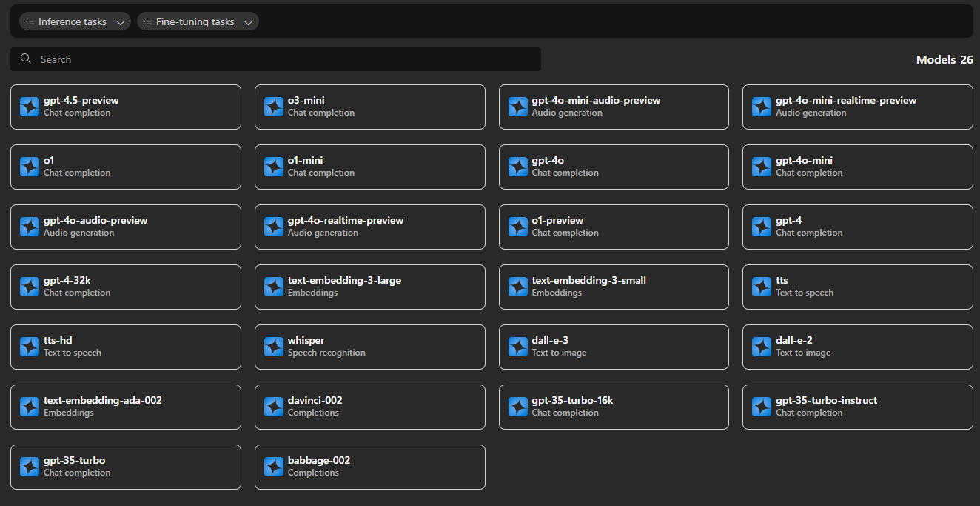The width and height of the screenshot is (980, 506).
Task: Click the gpt-4o-mini model icon
Action: pyautogui.click(x=762, y=167)
